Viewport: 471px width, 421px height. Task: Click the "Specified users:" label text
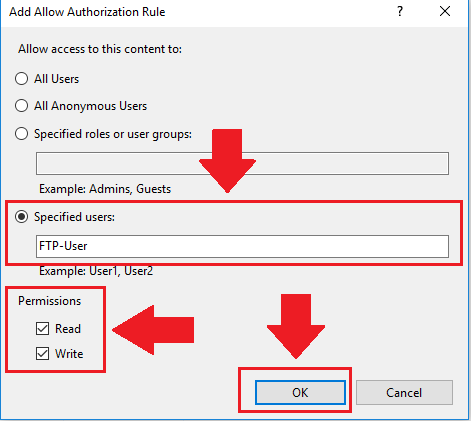pos(74,217)
